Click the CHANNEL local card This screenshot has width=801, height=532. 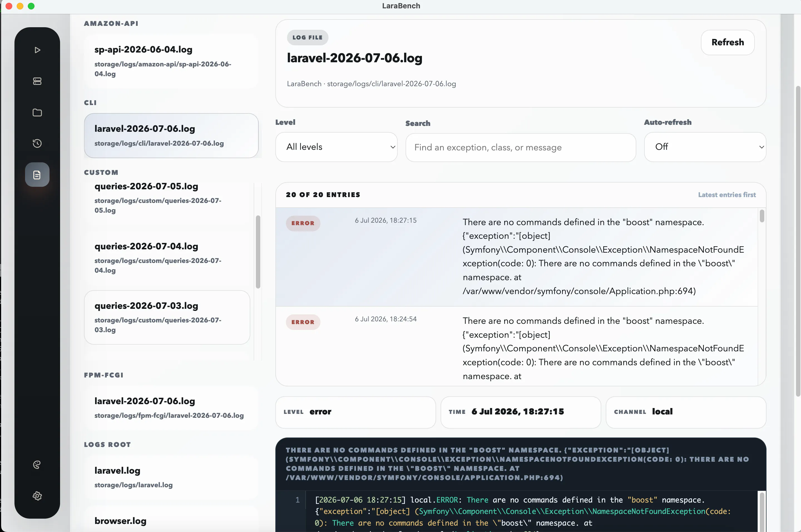click(x=686, y=412)
